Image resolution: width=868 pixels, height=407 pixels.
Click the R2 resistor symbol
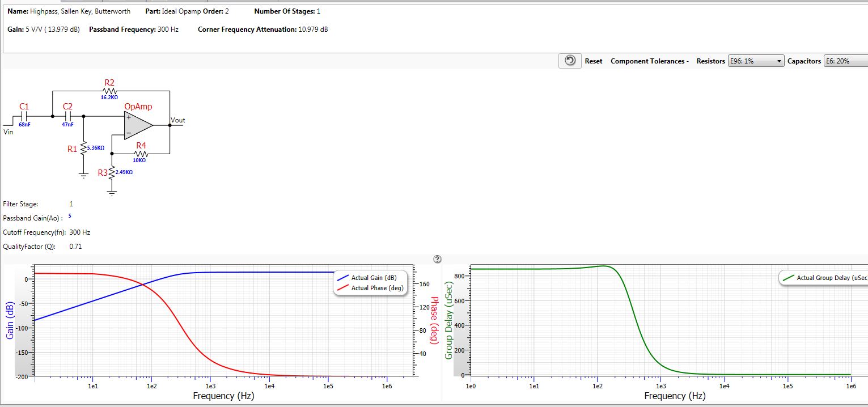pos(109,91)
